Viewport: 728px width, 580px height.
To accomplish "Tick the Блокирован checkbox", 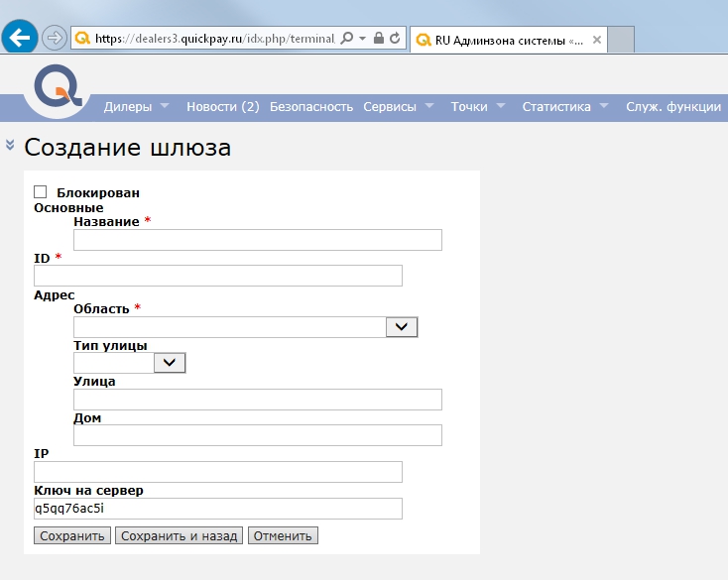I will pos(41,192).
